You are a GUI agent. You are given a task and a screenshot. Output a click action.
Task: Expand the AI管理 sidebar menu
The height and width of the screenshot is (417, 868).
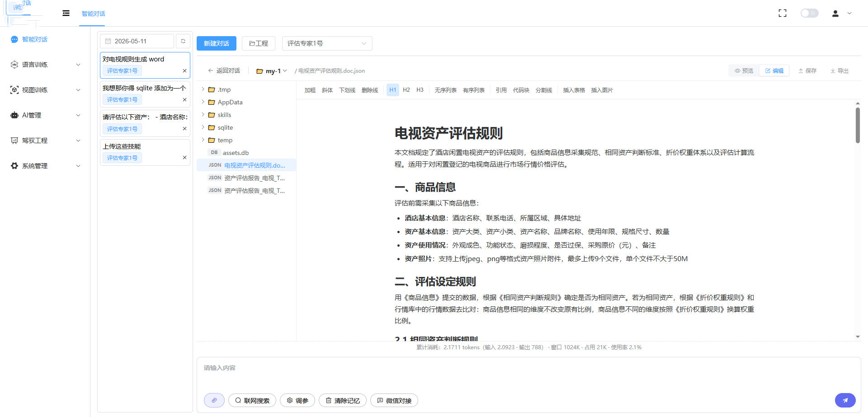45,115
